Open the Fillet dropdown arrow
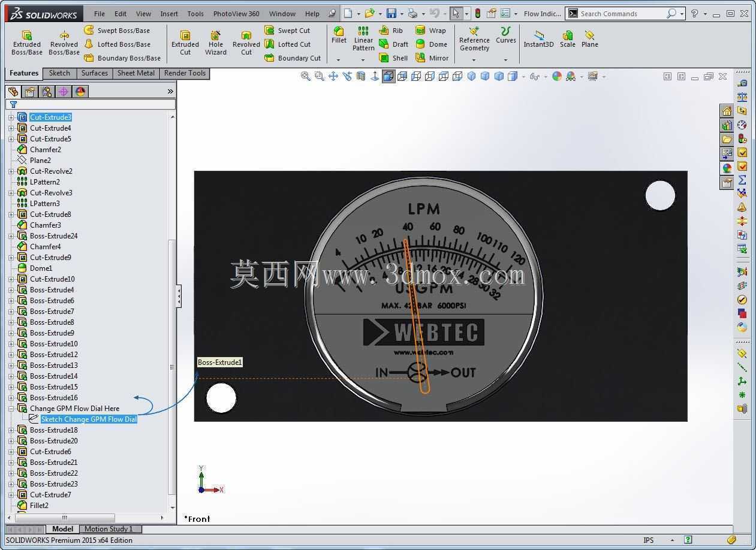Image resolution: width=756 pixels, height=550 pixels. 338,60
